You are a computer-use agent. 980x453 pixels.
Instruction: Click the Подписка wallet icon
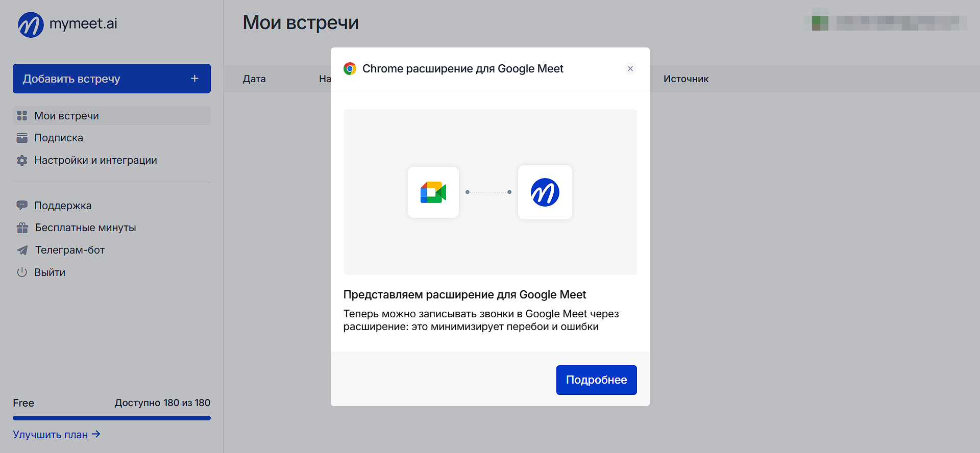[22, 138]
